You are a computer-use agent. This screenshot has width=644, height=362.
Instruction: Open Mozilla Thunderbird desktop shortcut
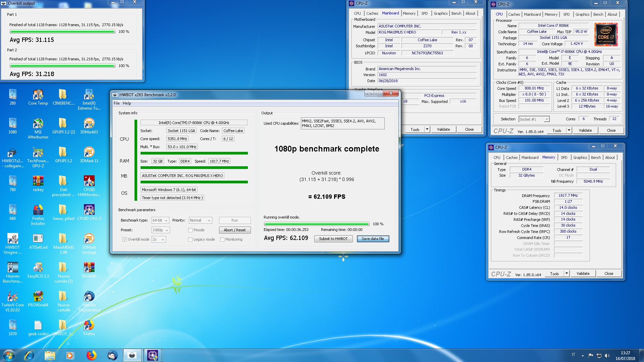pos(89,301)
